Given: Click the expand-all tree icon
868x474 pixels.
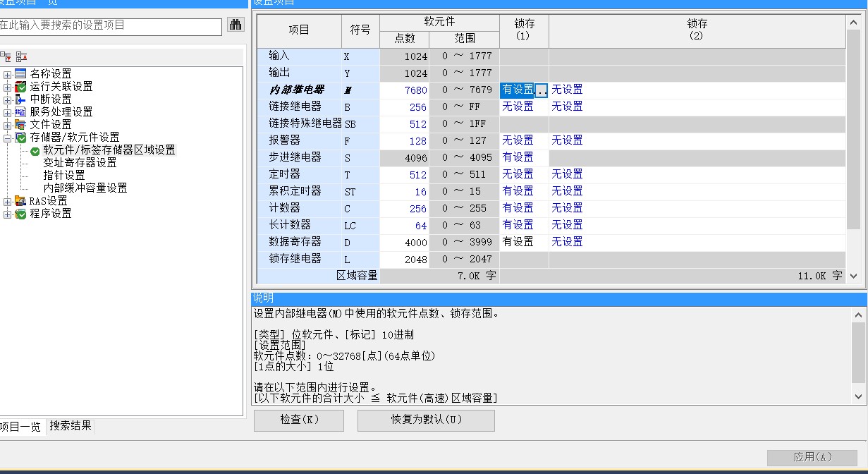Looking at the screenshot, I should (6, 56).
